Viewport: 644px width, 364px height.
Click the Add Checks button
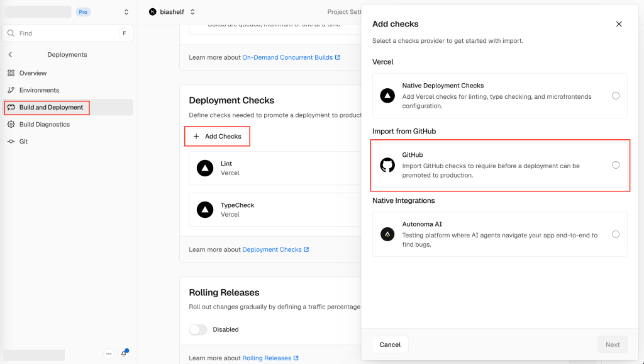(217, 137)
